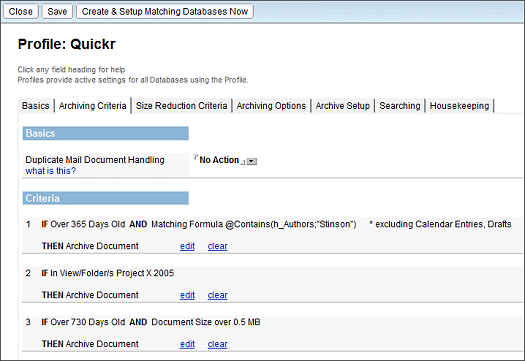Image resolution: width=525 pixels, height=361 pixels.
Task: Open the Housekeeping tab
Action: [459, 106]
